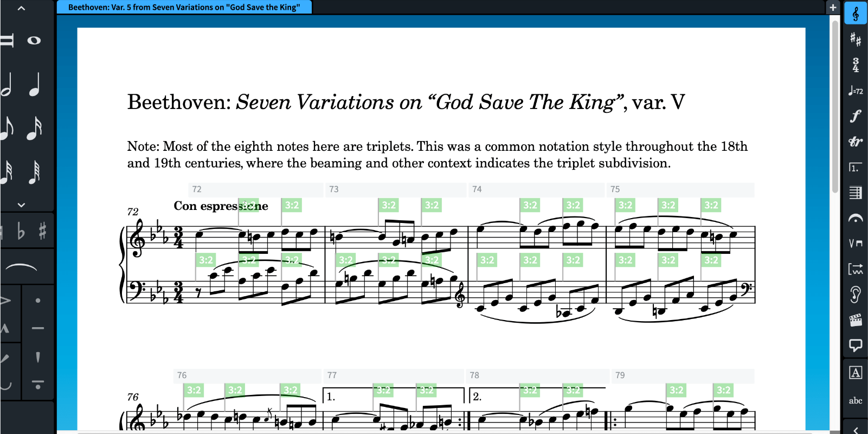Open the Playing Techniques panel

click(856, 244)
